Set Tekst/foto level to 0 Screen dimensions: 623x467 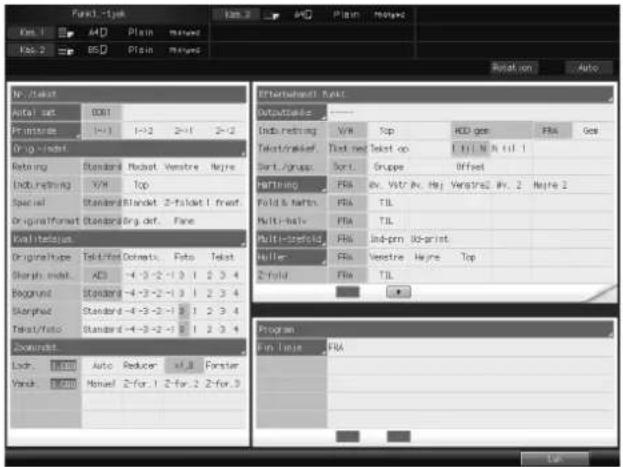click(x=182, y=329)
